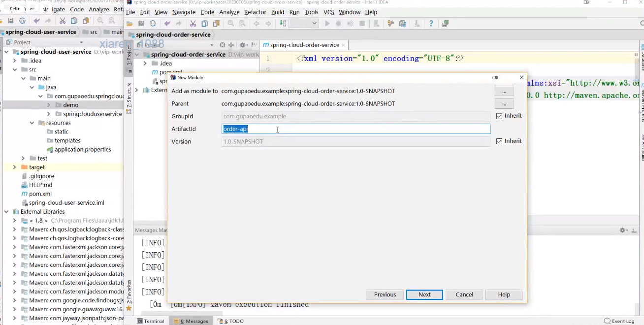Screen dimensions: 644x325
Task: Click the ArtifactId input field
Action: [356, 129]
